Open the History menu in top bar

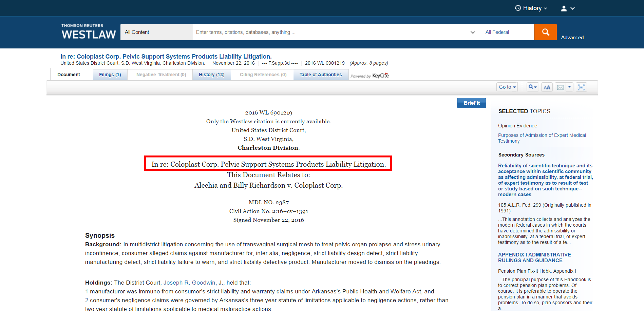click(x=531, y=8)
